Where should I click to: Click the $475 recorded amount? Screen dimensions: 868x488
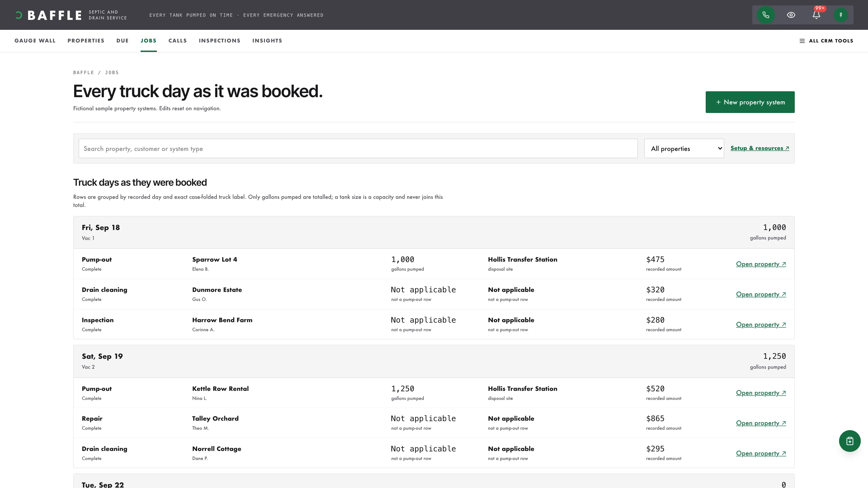655,260
